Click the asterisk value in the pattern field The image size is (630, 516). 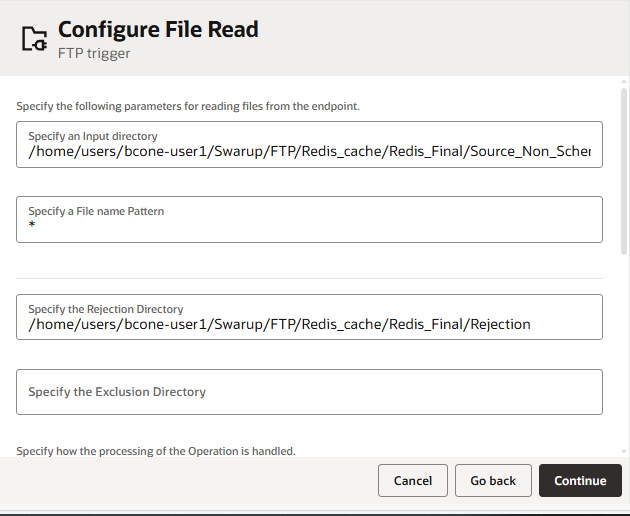pyautogui.click(x=32, y=226)
